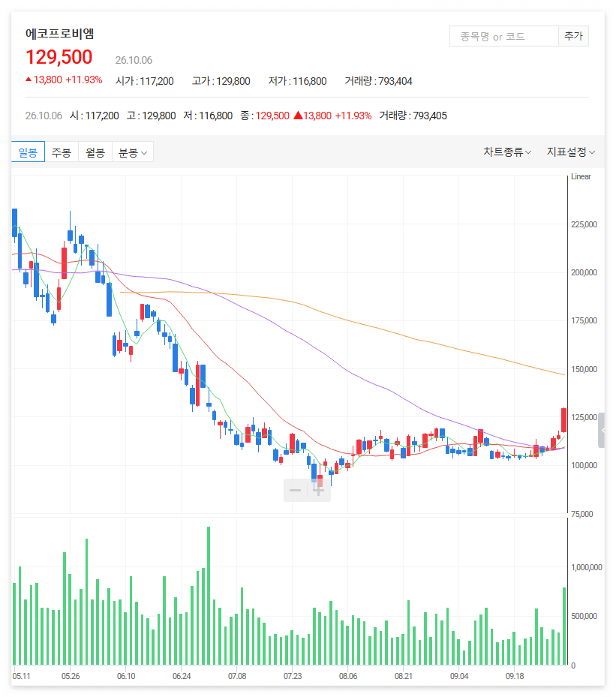Zoom in the chart with the plus button

[319, 490]
